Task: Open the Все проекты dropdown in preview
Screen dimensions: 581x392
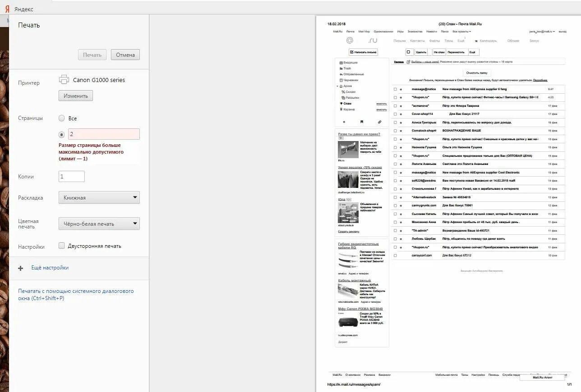Action: (461, 32)
